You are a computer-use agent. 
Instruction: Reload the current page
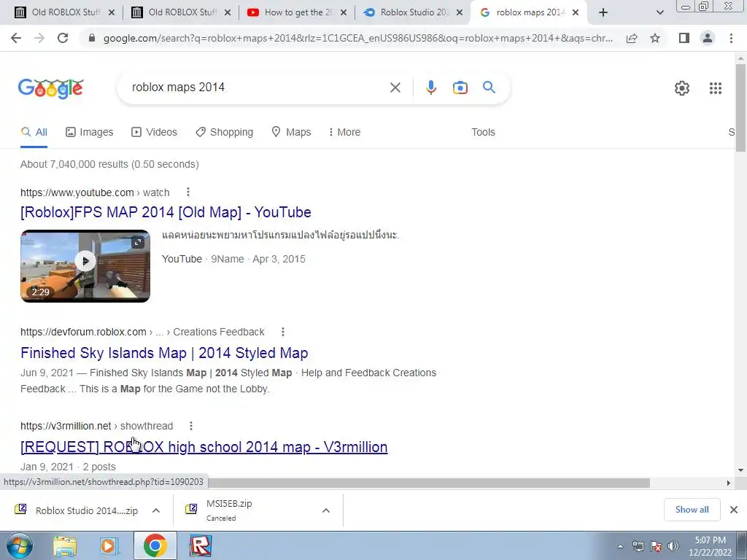point(63,38)
